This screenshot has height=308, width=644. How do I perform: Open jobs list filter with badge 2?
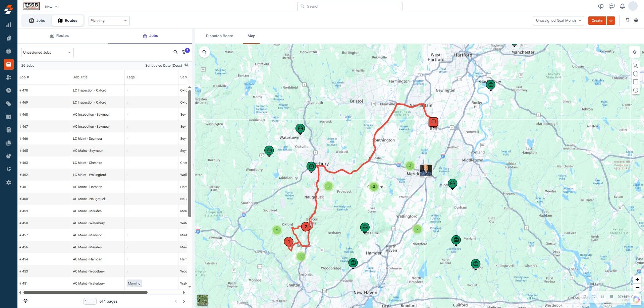(185, 52)
